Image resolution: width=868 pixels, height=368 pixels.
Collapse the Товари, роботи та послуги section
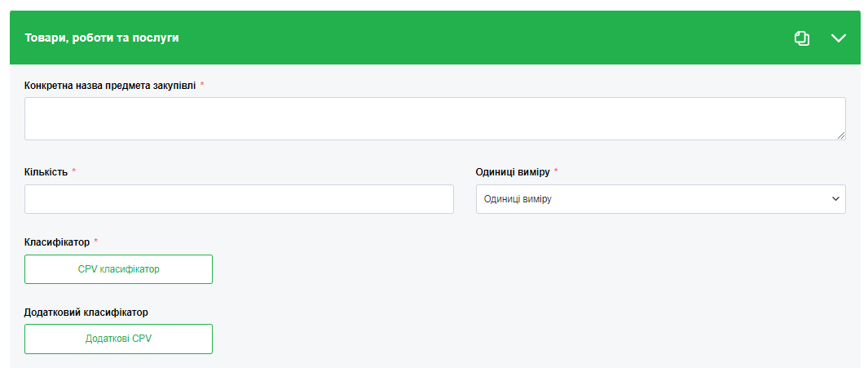click(839, 38)
